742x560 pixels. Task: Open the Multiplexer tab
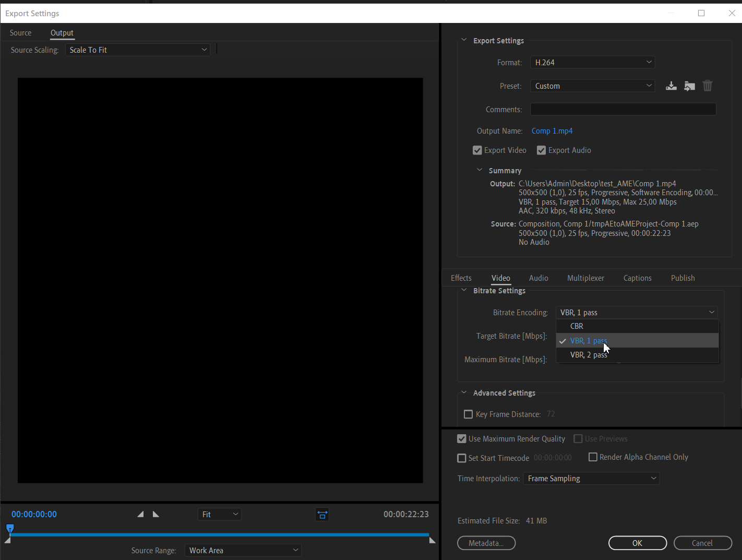[585, 278]
